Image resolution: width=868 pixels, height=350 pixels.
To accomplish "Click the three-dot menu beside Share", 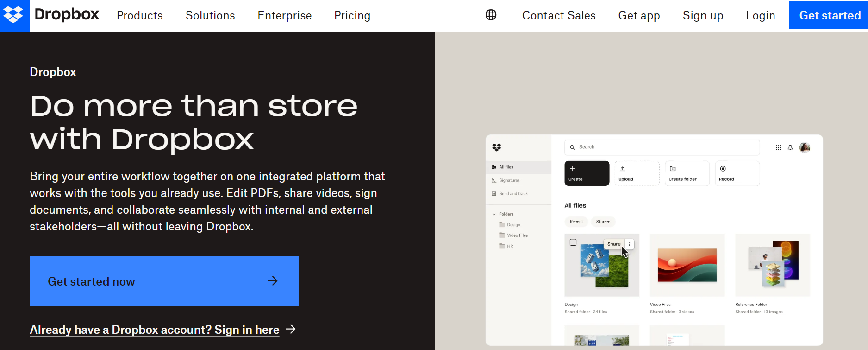I will [630, 244].
